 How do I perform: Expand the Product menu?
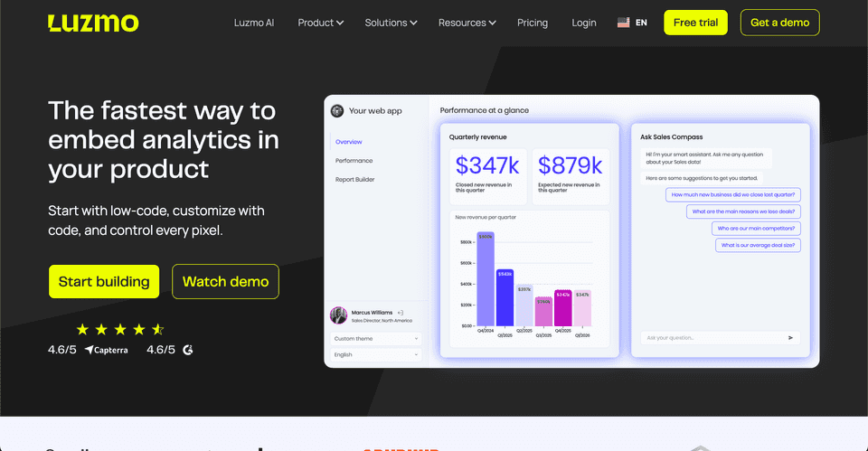point(320,23)
